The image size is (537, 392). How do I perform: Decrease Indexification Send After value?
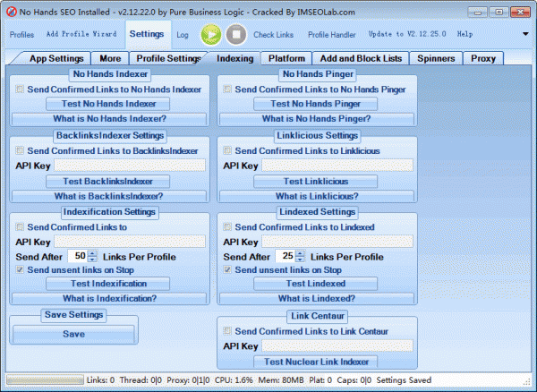(x=92, y=260)
